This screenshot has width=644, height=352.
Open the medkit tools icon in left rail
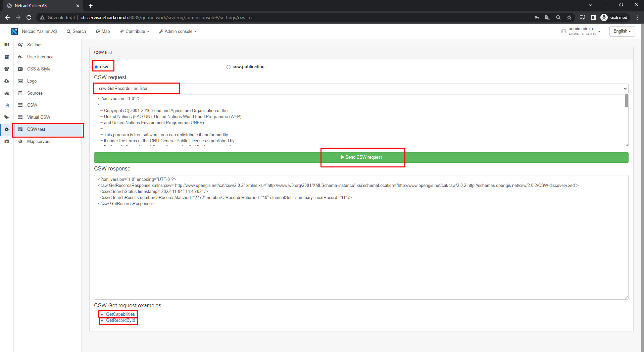pos(7,141)
